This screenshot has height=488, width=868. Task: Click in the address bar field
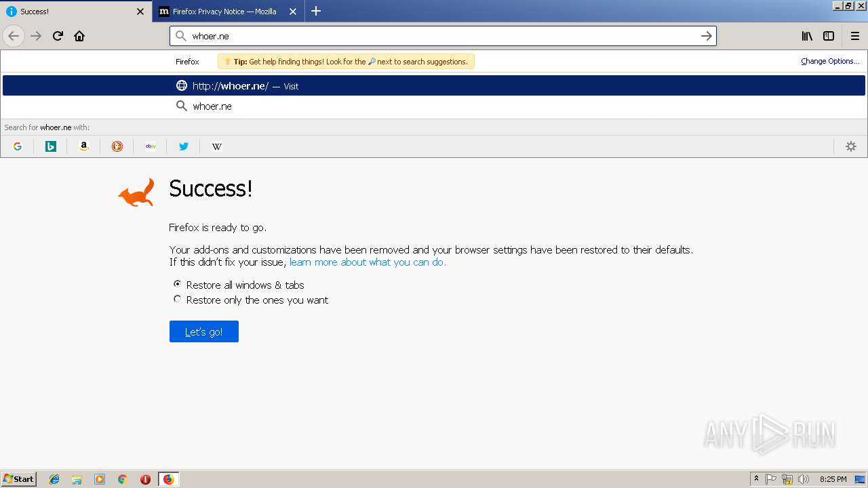pyautogui.click(x=443, y=36)
